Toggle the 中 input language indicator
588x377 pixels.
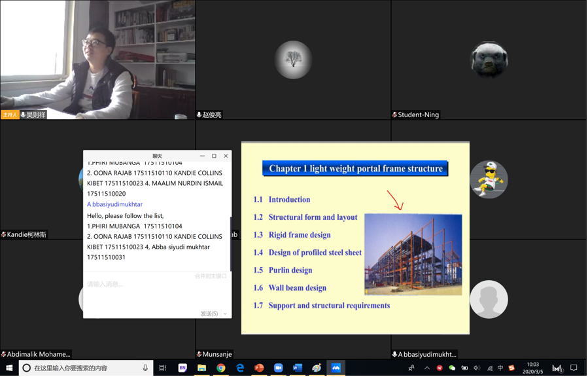[500, 368]
